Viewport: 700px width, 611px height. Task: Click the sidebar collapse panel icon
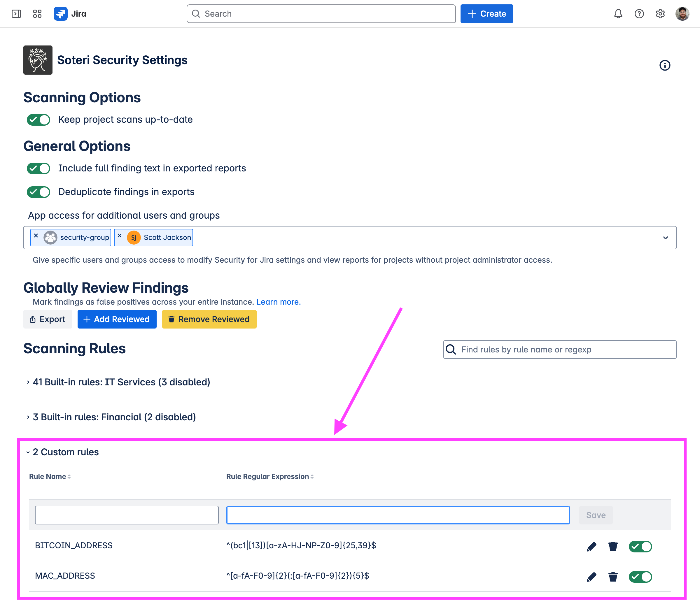[16, 14]
